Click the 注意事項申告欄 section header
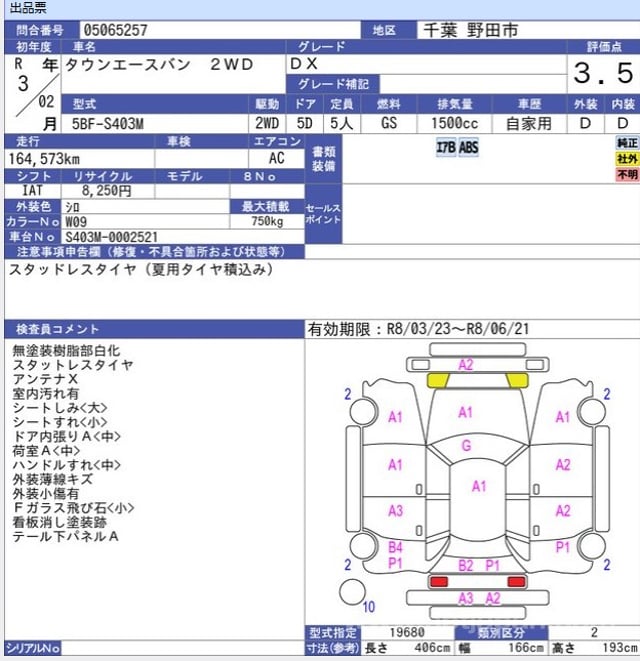 tap(154, 252)
